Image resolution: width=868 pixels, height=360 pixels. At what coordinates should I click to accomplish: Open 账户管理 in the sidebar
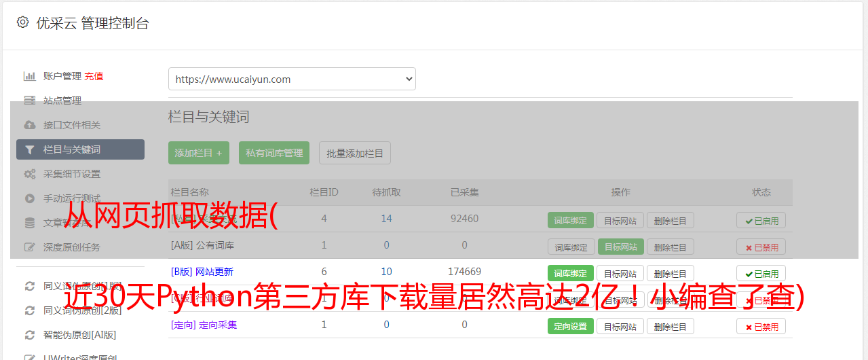tap(62, 76)
